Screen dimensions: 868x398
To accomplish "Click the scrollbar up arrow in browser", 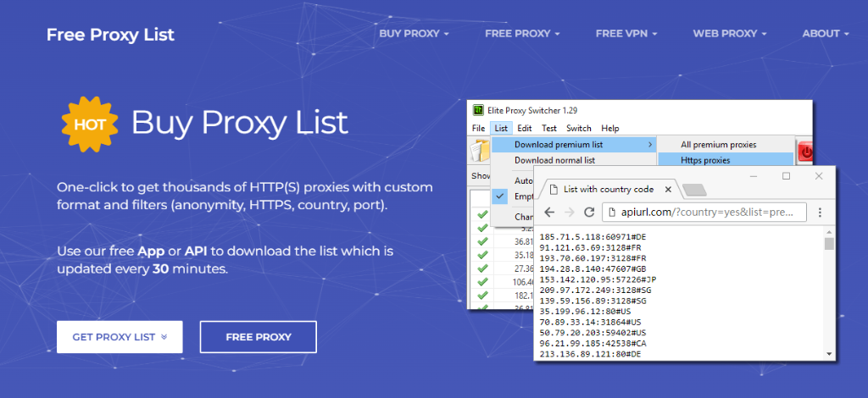I will 829,232.
